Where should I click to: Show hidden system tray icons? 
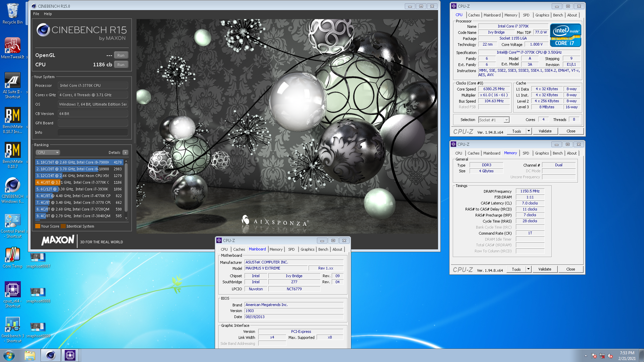click(x=586, y=356)
